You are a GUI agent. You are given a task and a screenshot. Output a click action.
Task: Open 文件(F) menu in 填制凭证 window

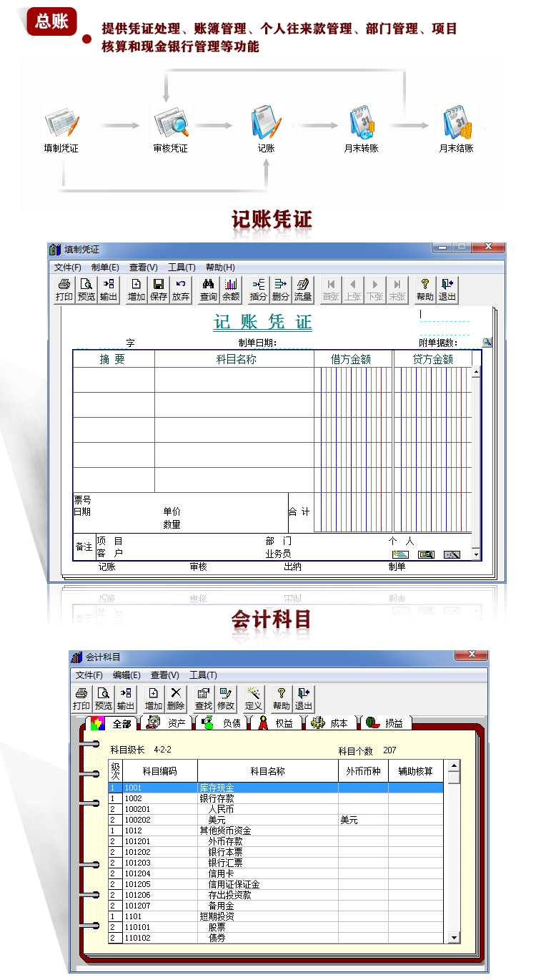68,267
